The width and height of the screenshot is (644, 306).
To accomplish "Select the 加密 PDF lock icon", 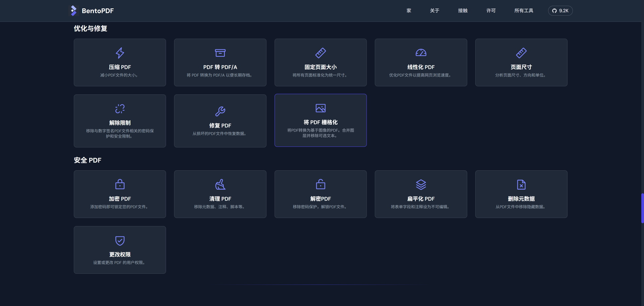I will pyautogui.click(x=119, y=184).
